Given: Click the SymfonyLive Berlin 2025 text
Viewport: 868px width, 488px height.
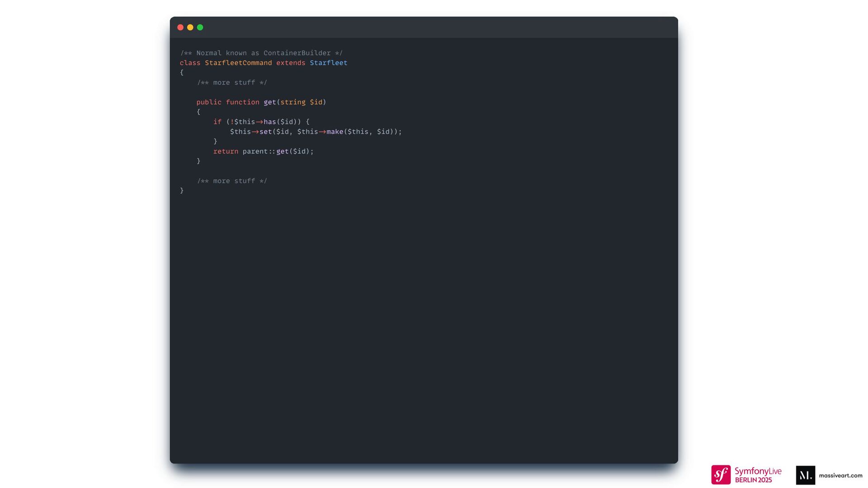Looking at the screenshot, I should pos(758,475).
